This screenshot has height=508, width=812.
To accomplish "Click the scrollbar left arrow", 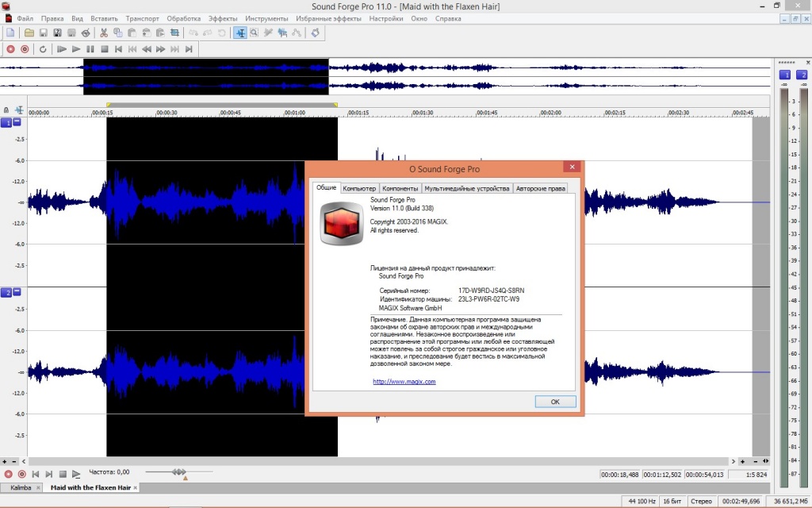I will click(x=24, y=461).
